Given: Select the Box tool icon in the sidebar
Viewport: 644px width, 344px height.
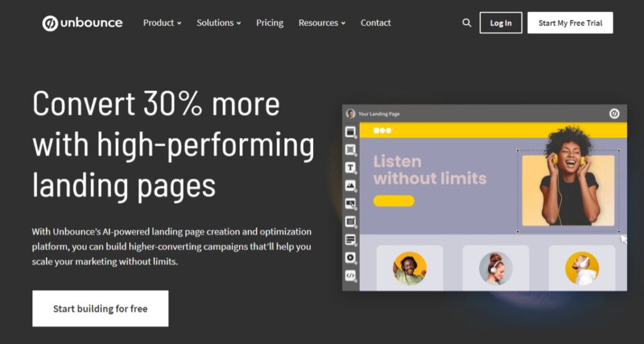Looking at the screenshot, I should coord(350,150).
